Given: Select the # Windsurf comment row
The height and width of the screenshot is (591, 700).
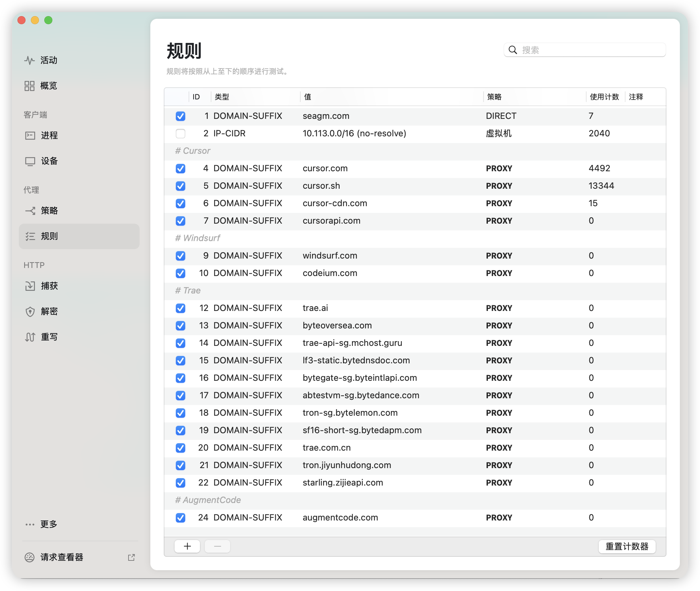Looking at the screenshot, I should [415, 238].
